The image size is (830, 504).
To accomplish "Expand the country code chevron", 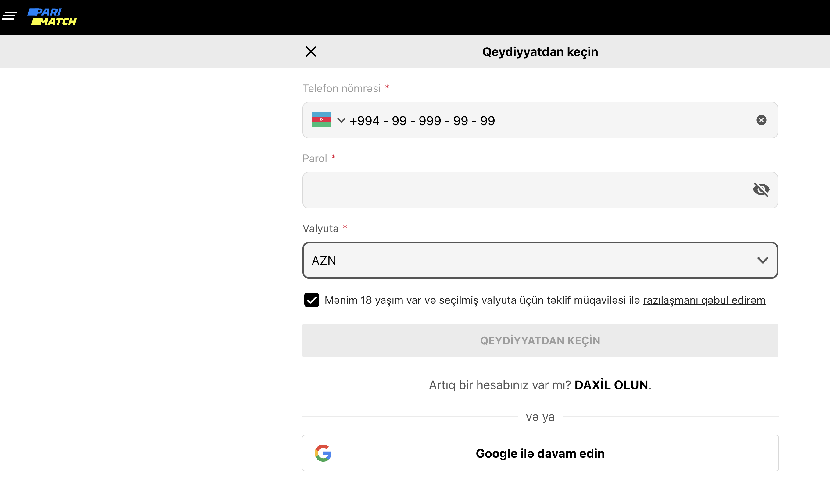I will click(341, 120).
